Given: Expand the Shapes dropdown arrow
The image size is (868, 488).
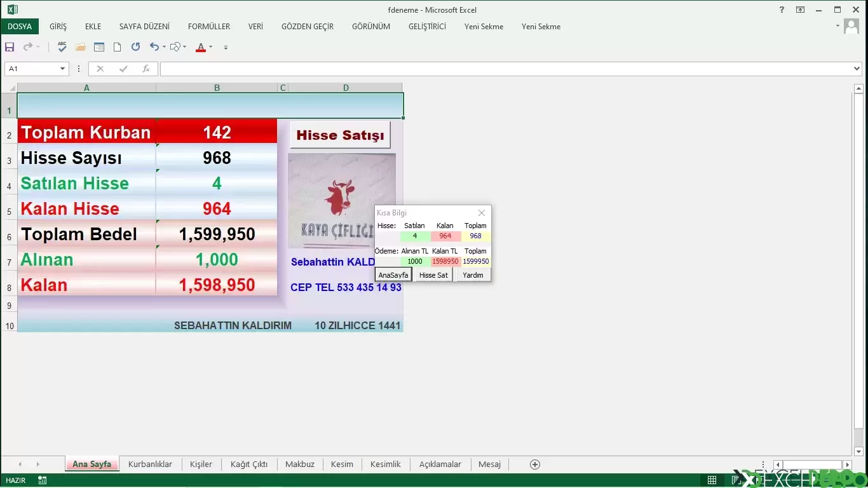Looking at the screenshot, I should [x=184, y=47].
